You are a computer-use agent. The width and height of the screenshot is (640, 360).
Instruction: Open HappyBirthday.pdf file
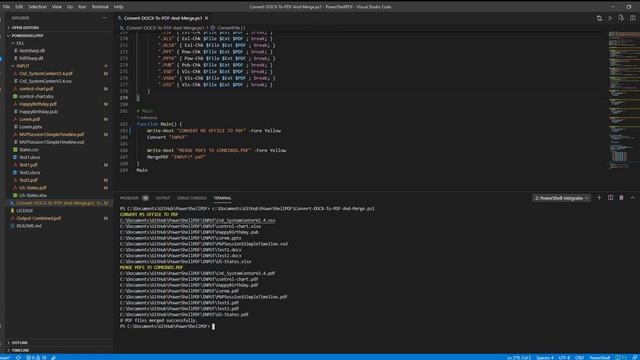point(38,104)
